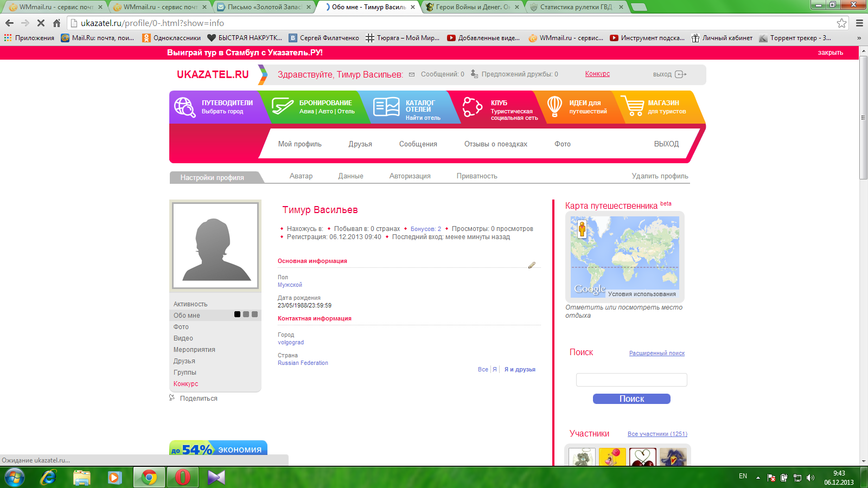Click the browser home icon
This screenshot has width=868, height=488.
[x=56, y=23]
